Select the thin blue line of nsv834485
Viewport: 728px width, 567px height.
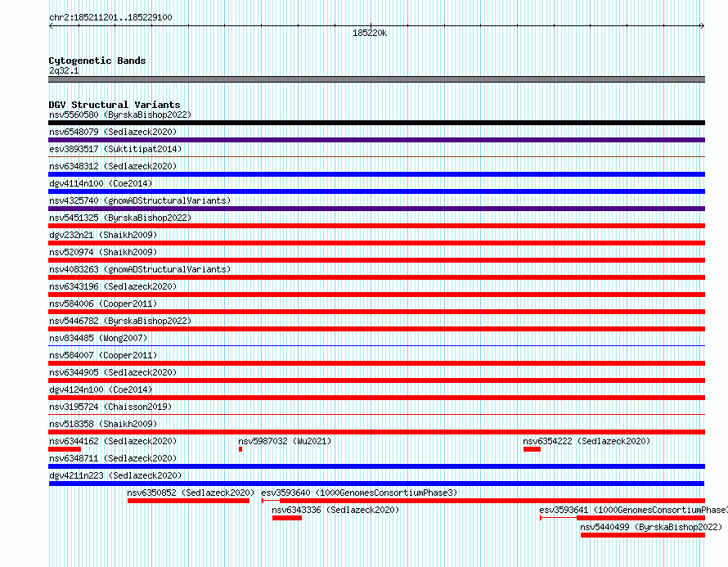pos(376,345)
